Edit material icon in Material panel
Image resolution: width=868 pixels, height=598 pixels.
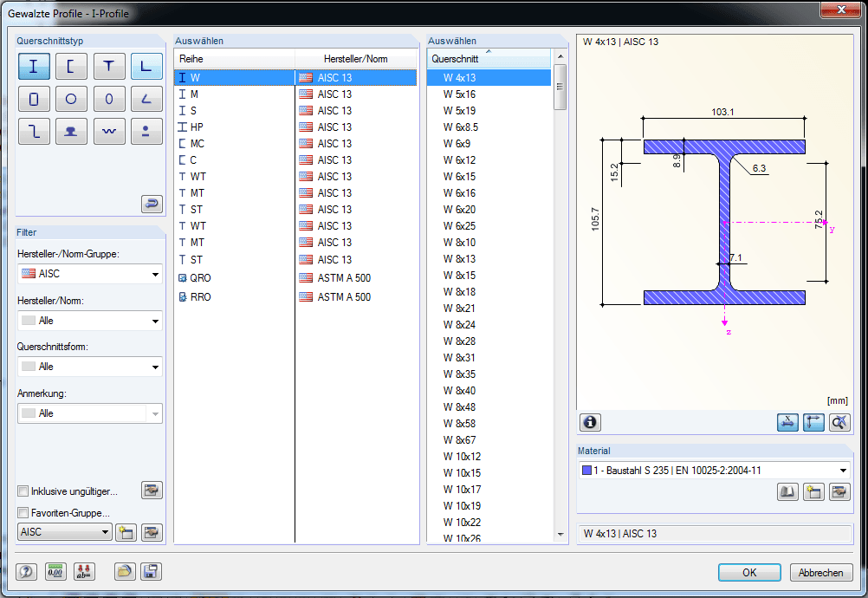[x=839, y=491]
